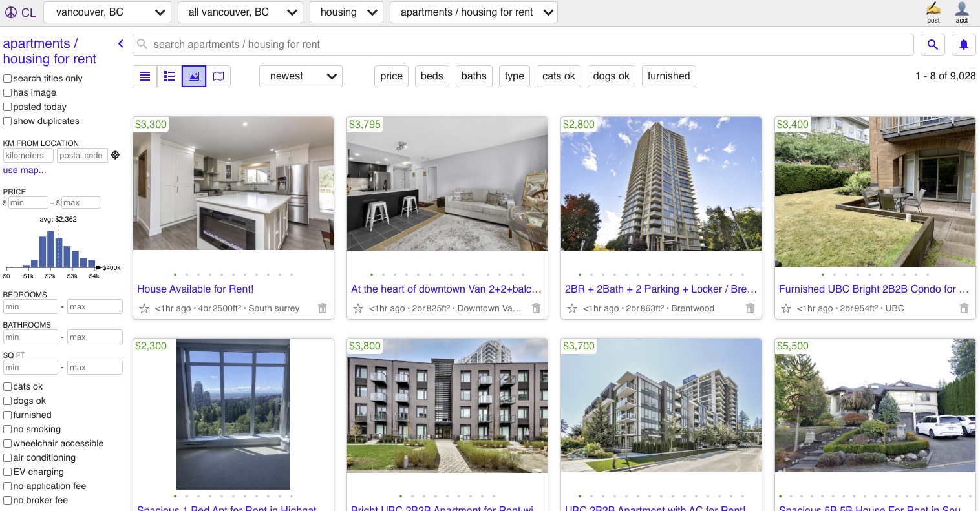980x511 pixels.
Task: Click the Craigslist peace sign CL logo
Action: point(20,12)
